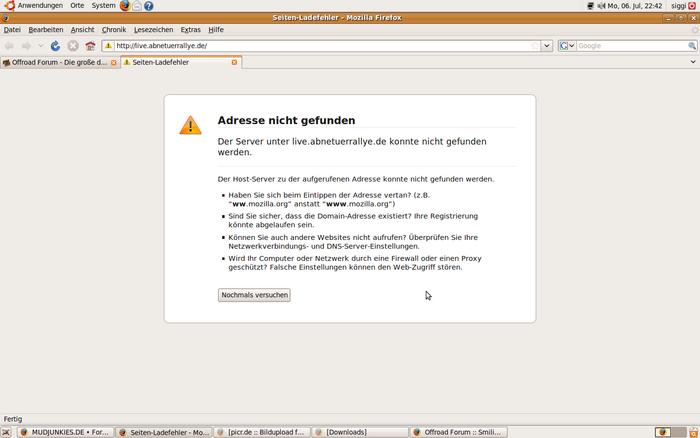Open the mail launcher in top panel
This screenshot has width=700, height=438.
(x=137, y=6)
